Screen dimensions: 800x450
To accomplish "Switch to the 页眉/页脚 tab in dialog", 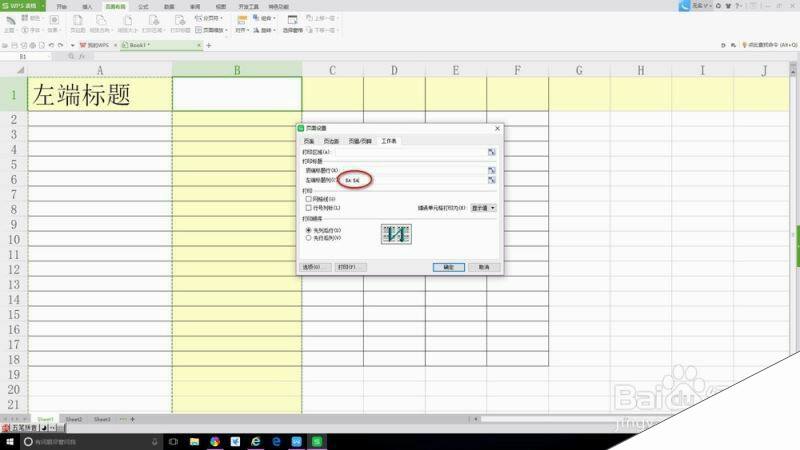I will click(359, 141).
